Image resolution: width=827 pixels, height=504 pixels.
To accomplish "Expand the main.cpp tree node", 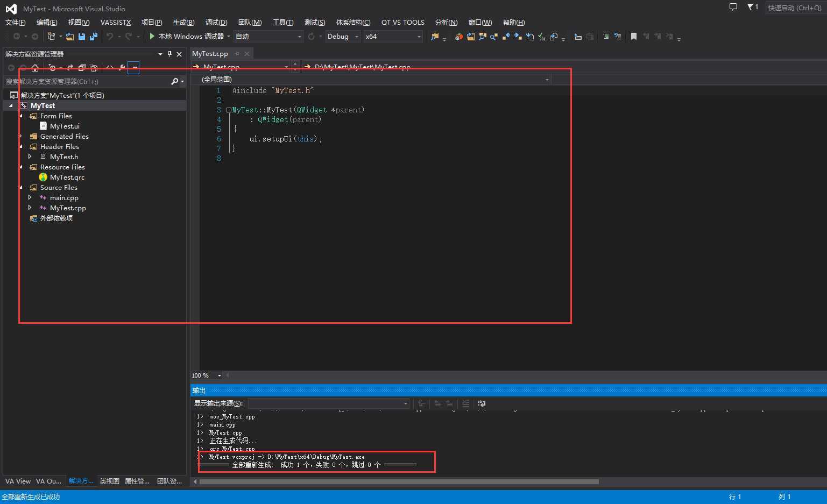I will [x=30, y=197].
